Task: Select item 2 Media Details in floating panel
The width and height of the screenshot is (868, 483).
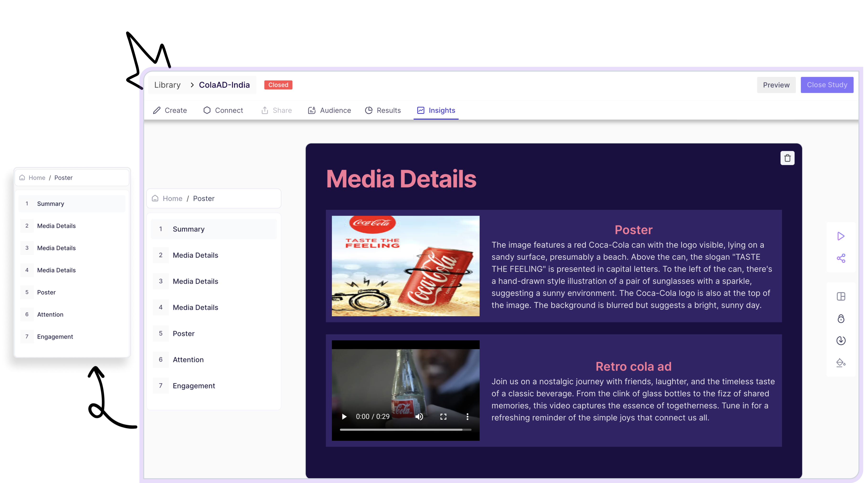Action: 72,226
